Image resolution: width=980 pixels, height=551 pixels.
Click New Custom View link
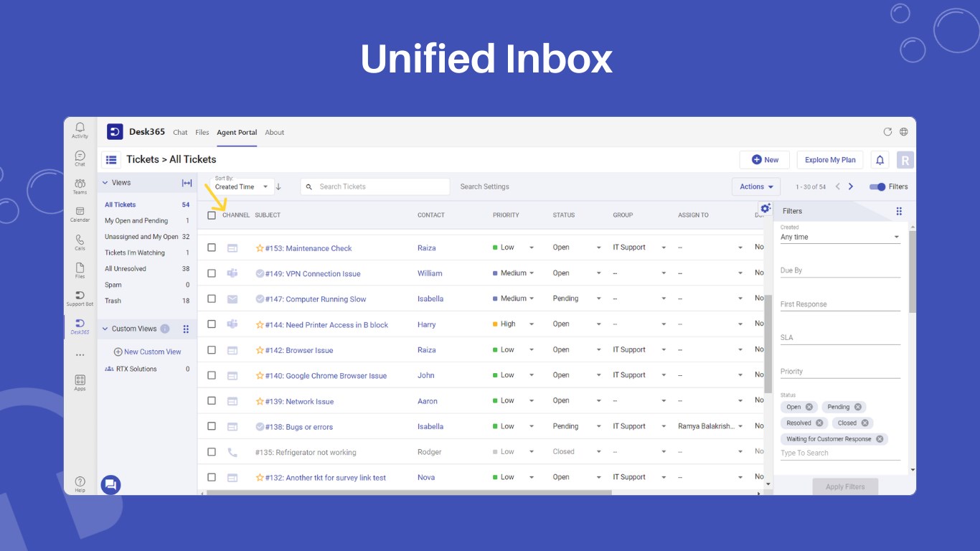tap(148, 352)
